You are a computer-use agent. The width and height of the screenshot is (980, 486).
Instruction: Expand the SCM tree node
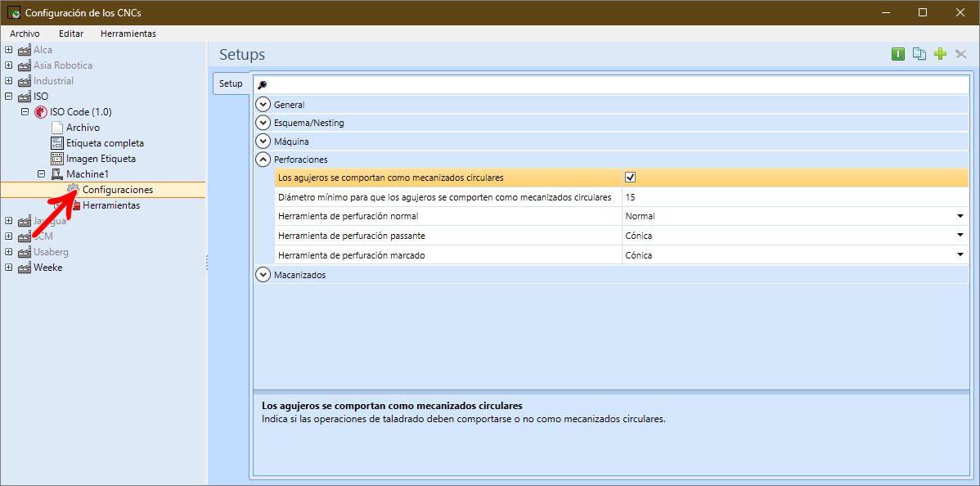(9, 236)
